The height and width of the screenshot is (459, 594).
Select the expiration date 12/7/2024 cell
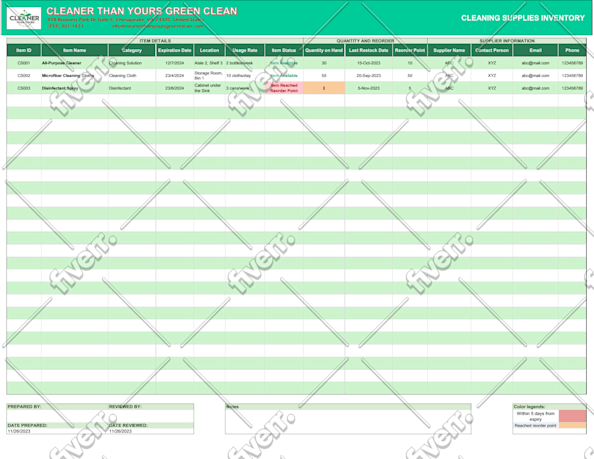pos(175,63)
